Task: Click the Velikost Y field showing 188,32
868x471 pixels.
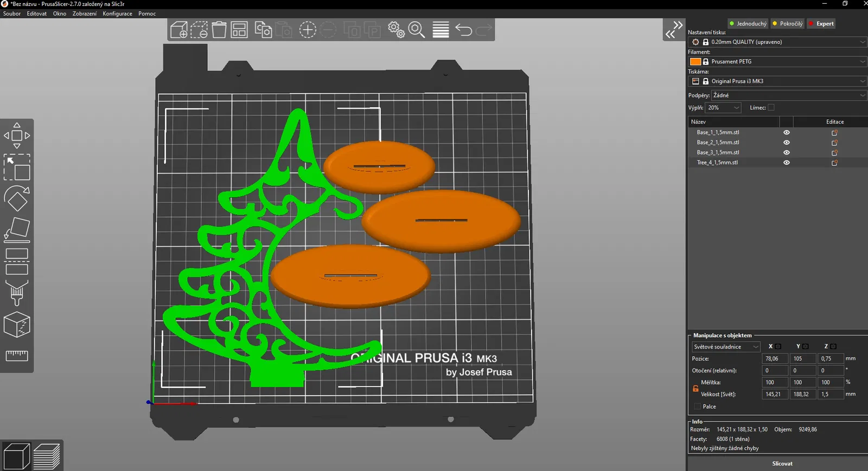Action: (803, 395)
